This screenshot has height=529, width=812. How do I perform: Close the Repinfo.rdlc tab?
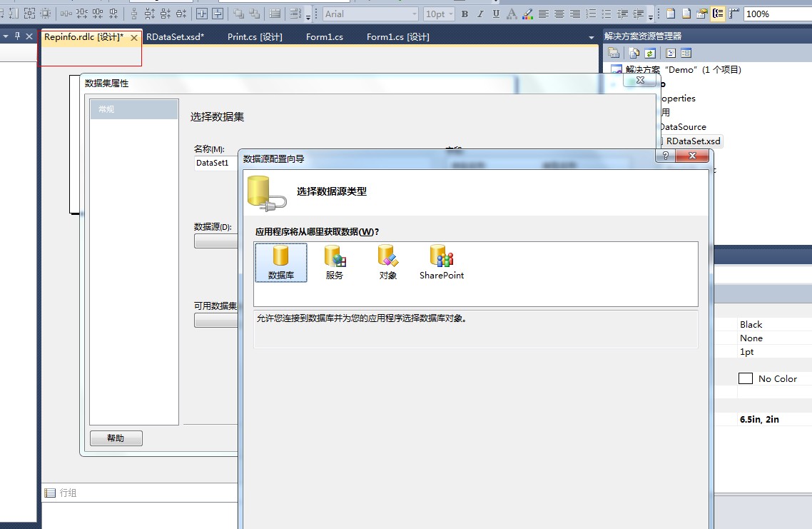pos(134,37)
